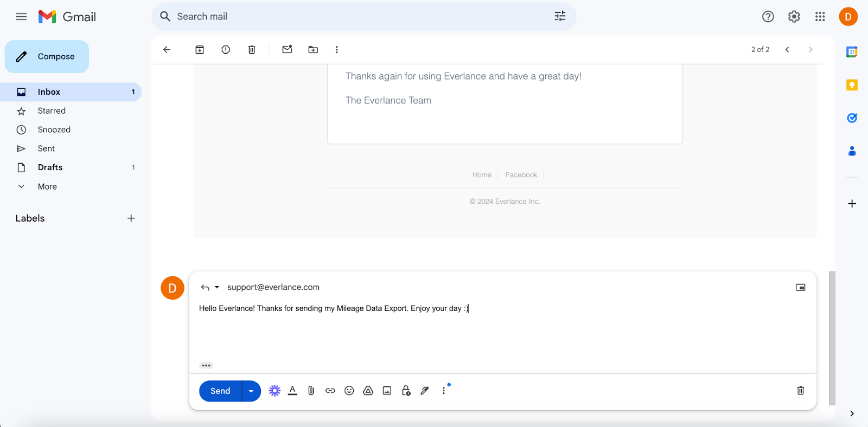Mark the email as unread
868x427 pixels.
[x=287, y=50]
